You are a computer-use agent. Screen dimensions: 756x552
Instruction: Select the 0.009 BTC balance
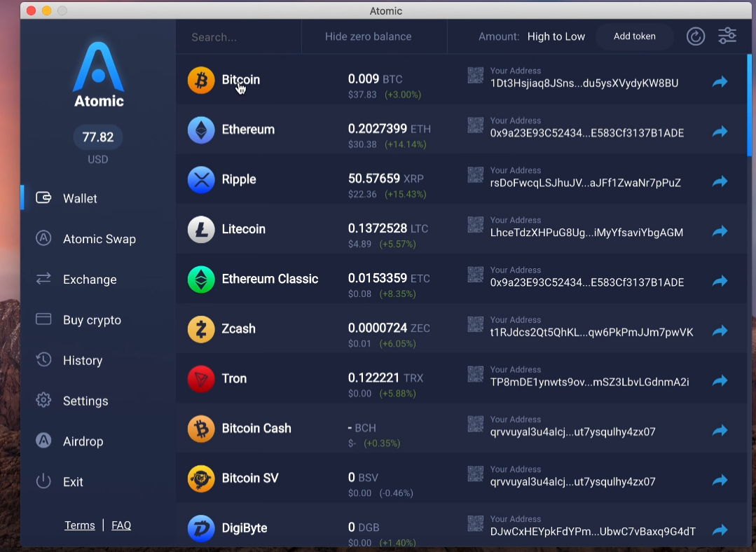375,79
